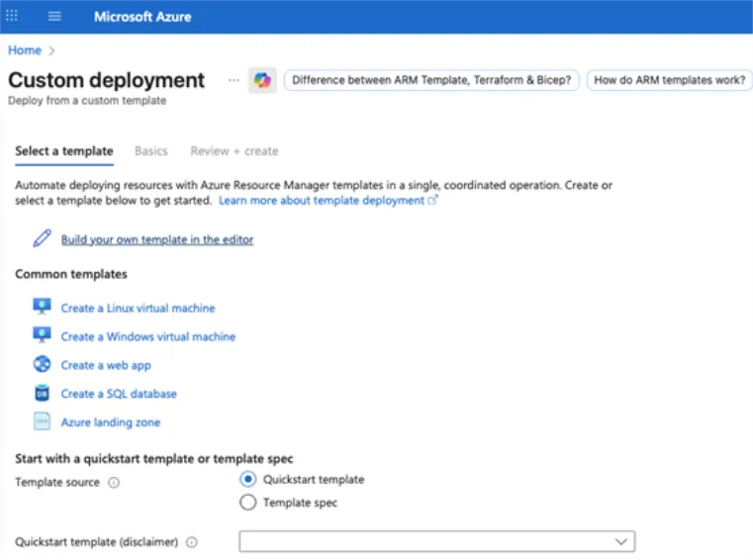The image size is (753, 560).
Task: Select the Quickstart template radio button
Action: tap(247, 479)
